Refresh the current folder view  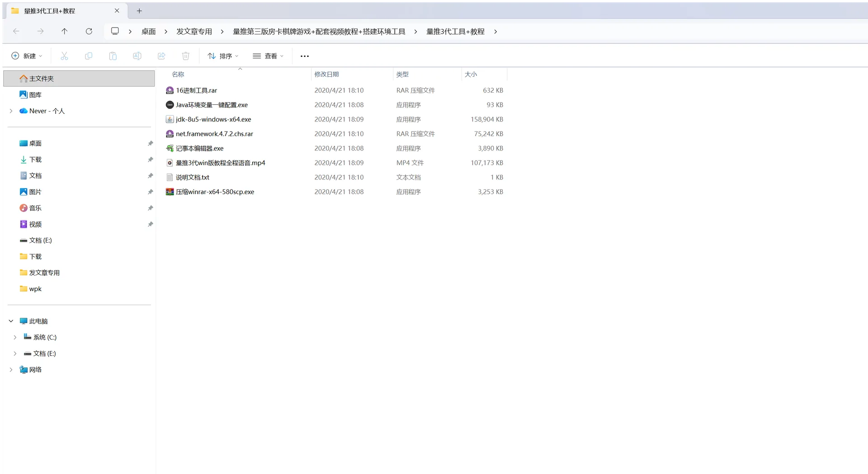[89, 31]
